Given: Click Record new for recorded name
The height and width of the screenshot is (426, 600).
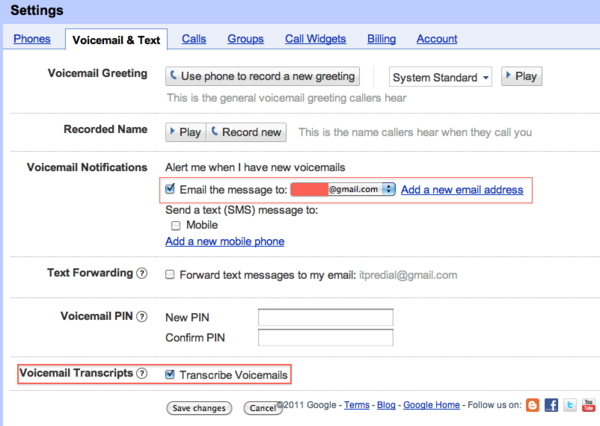Looking at the screenshot, I should tap(246, 132).
